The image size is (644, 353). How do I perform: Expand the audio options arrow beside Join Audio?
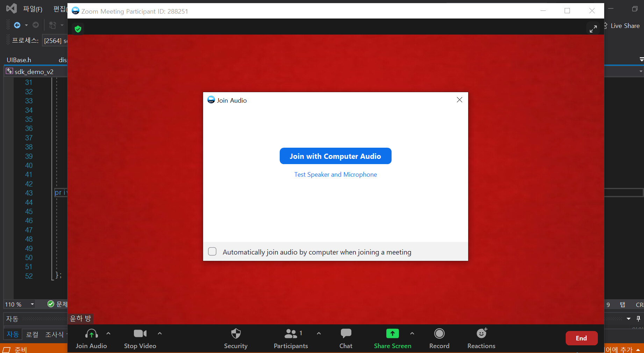108,333
